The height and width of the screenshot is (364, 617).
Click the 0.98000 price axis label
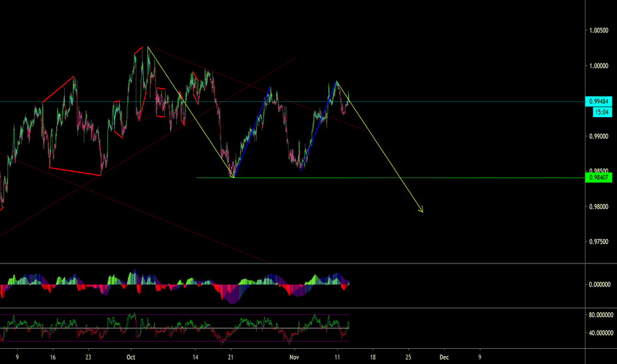(598, 206)
